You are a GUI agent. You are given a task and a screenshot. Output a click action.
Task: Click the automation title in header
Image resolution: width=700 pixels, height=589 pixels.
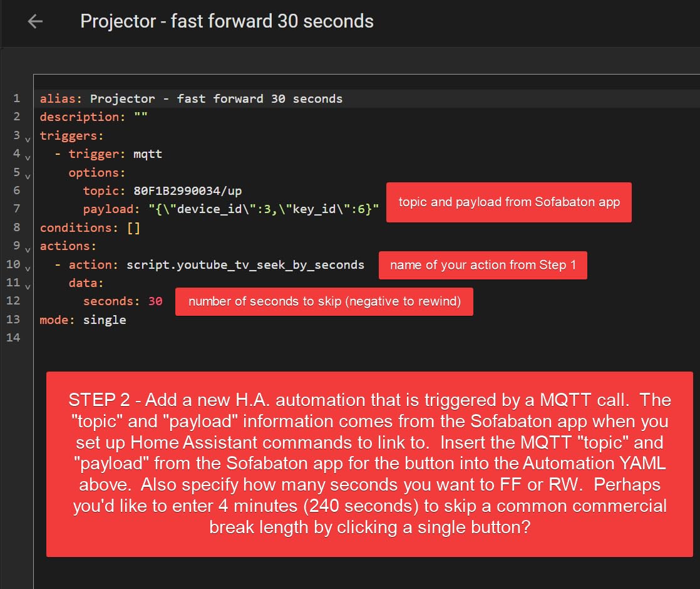[227, 21]
